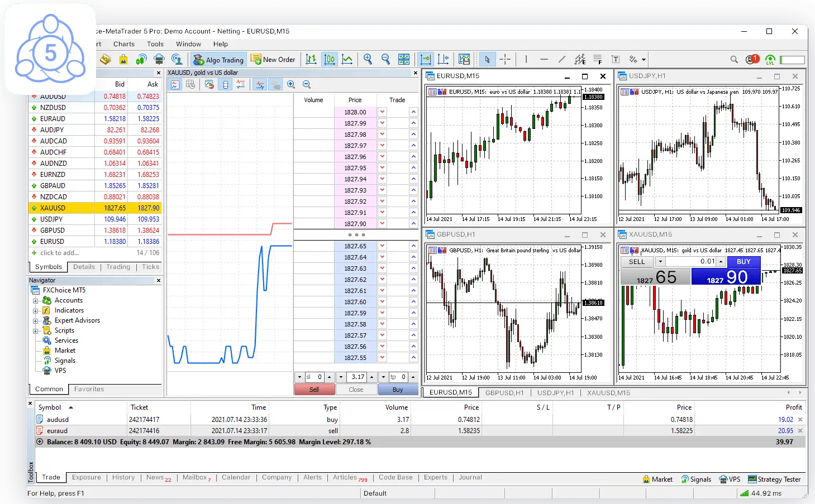Increase volume spinner in XAUUSD panel
Screen dimensions: 815x504
click(721, 262)
